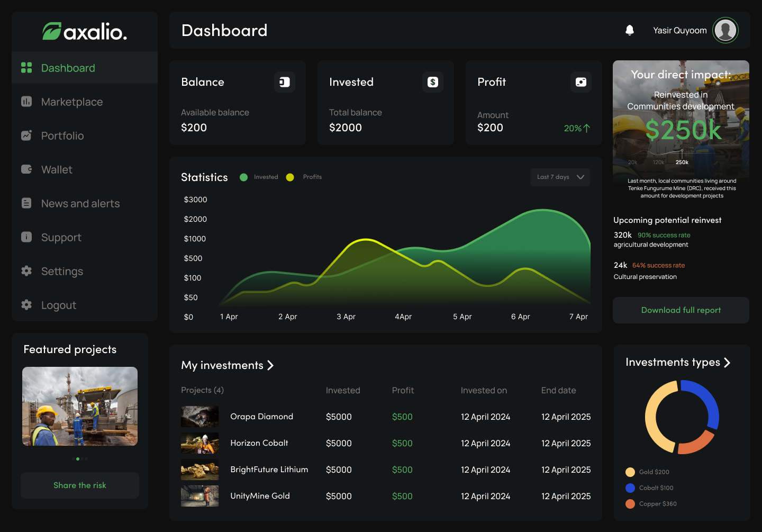This screenshot has height=532, width=762.
Task: Toggle the Invested series legend dot
Action: 243,177
